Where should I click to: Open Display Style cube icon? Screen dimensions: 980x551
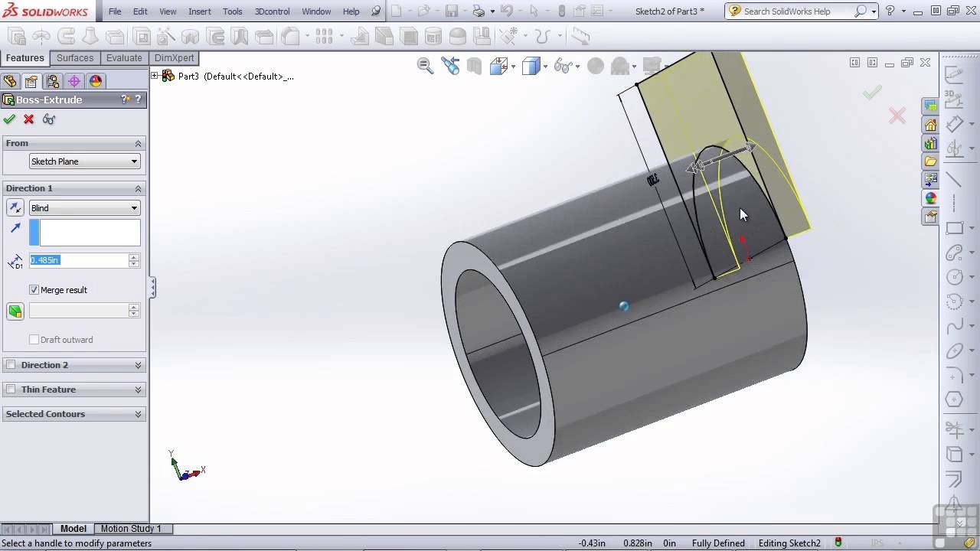pyautogui.click(x=531, y=67)
